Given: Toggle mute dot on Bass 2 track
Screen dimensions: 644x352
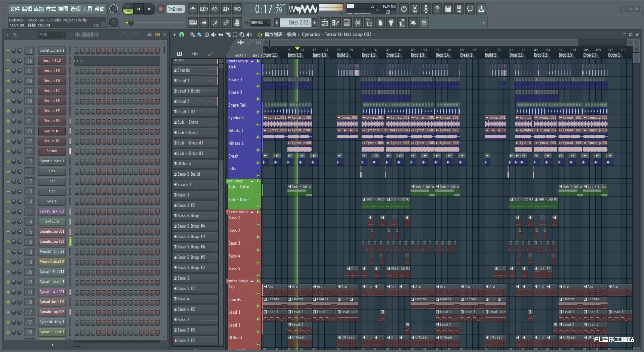Looking at the screenshot, I should coord(258,237).
